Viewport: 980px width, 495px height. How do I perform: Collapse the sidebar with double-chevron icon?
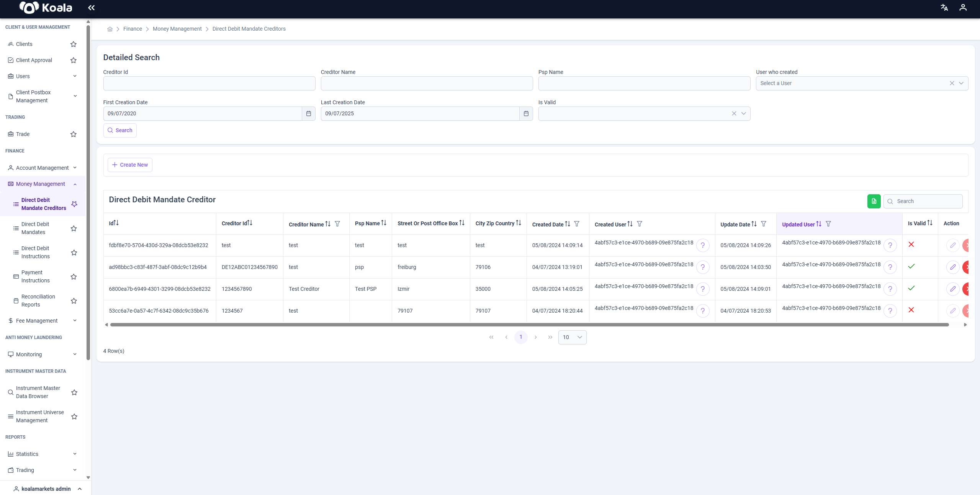click(91, 8)
